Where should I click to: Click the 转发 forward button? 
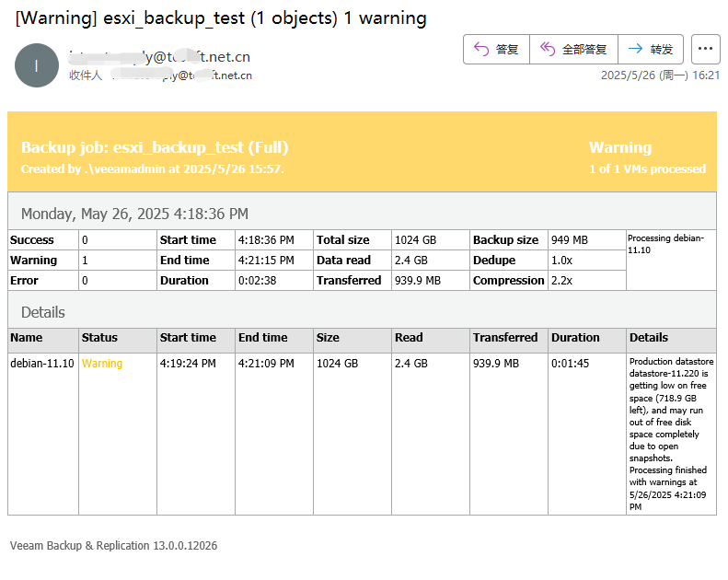click(x=651, y=49)
